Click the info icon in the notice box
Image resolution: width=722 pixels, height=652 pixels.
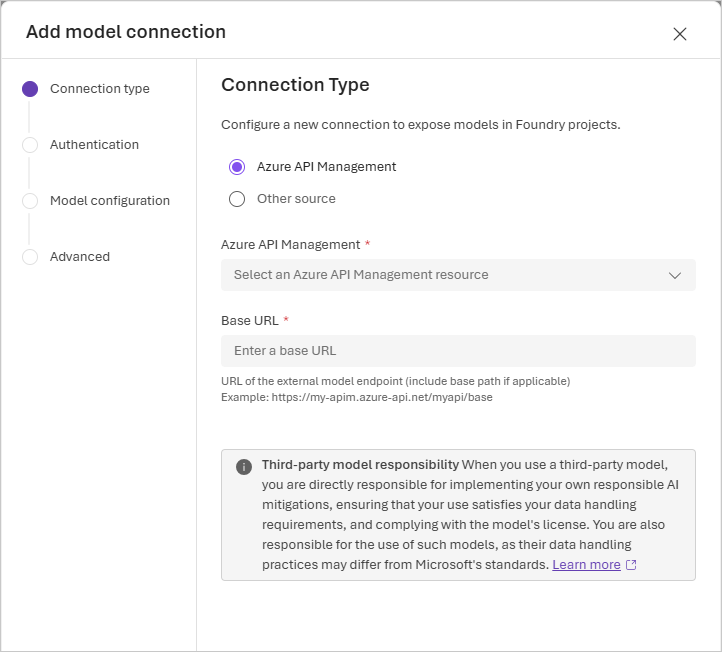(x=244, y=466)
